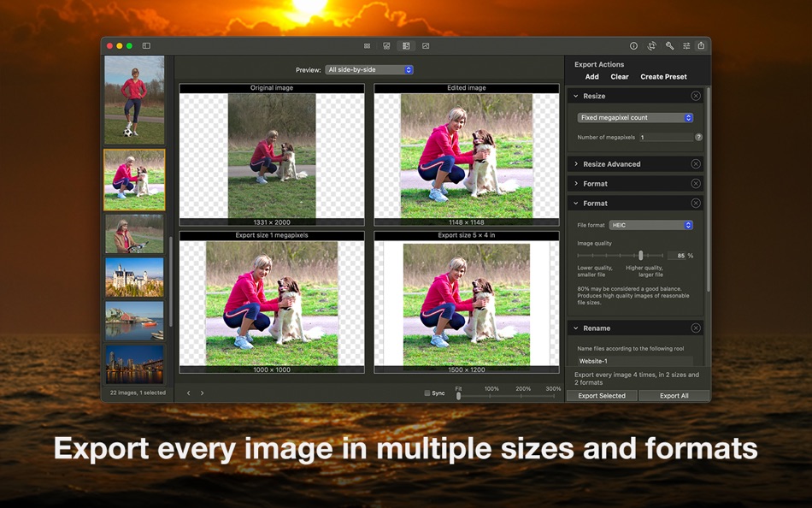Remove the collapsed Format action
Screen dimensions: 812x508
[696, 184]
